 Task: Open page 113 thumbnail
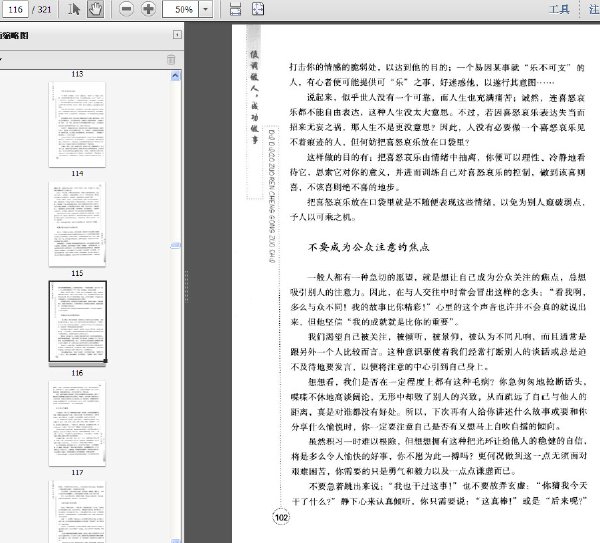(x=77, y=124)
